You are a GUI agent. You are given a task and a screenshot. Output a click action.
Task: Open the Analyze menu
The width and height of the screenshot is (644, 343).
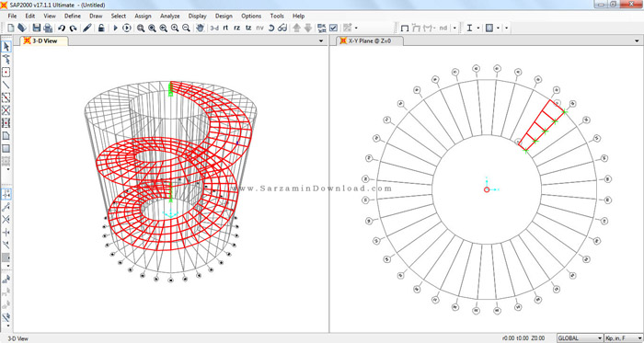169,16
